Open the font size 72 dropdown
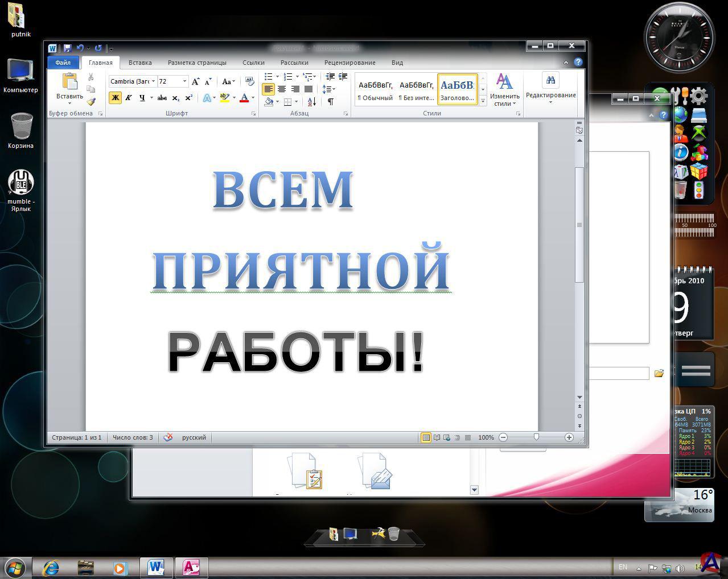 (x=184, y=81)
